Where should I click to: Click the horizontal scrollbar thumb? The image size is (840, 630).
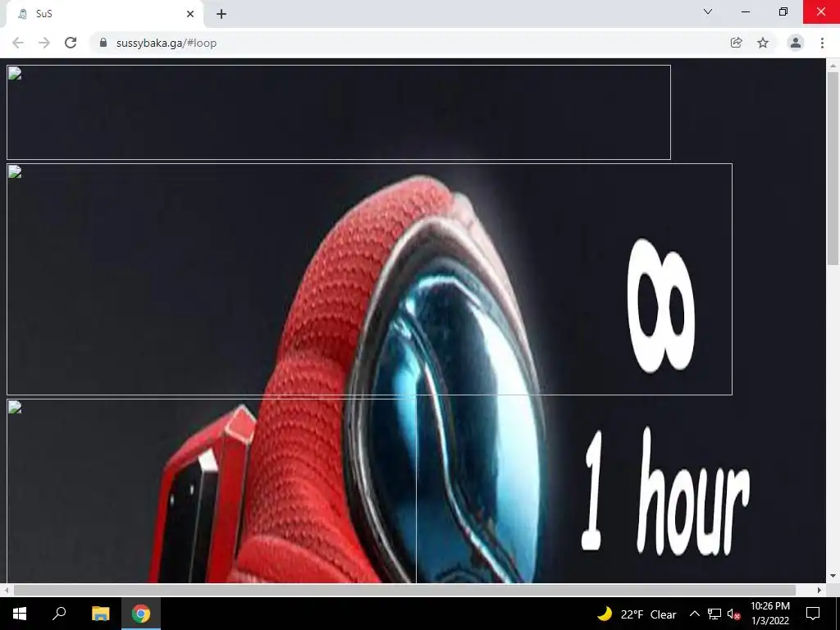pyautogui.click(x=404, y=590)
